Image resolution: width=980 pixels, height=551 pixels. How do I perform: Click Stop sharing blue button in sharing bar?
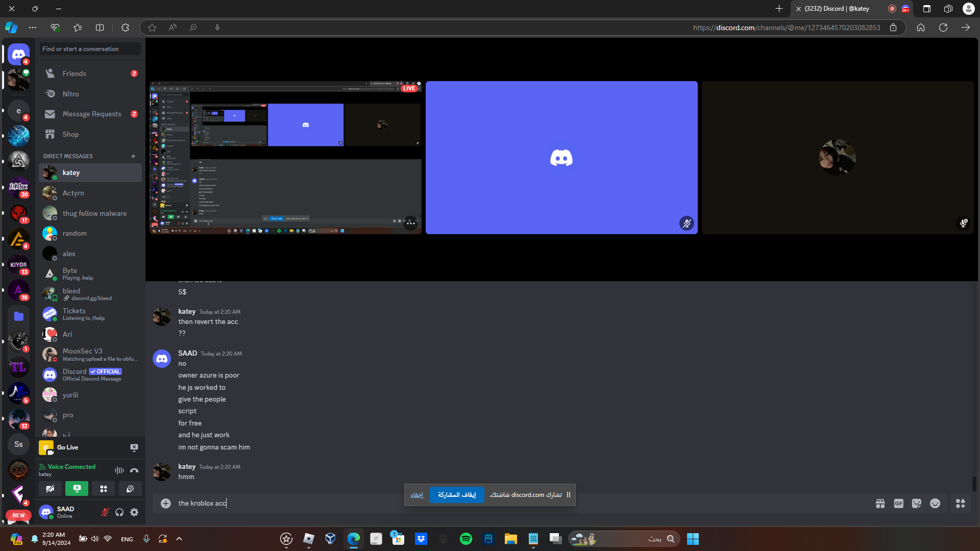coord(457,495)
